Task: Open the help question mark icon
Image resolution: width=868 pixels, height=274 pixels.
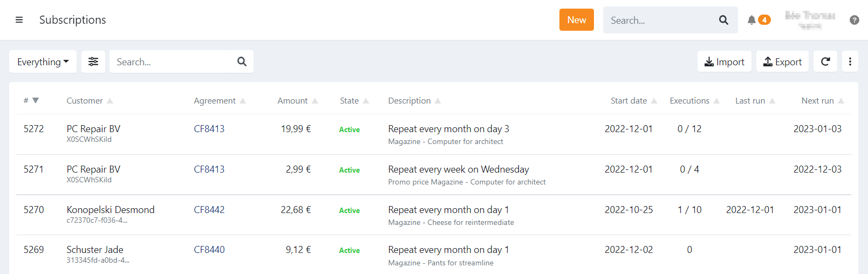Action: pos(854,20)
